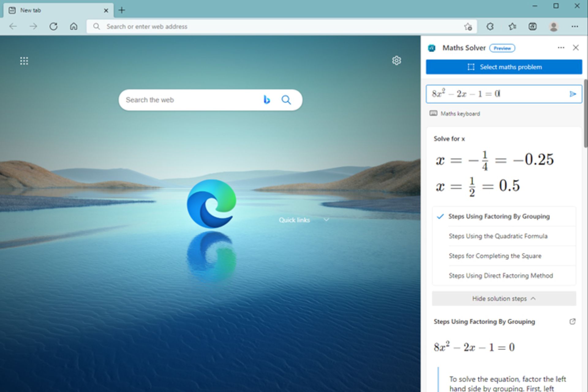
Task: Open the Extensions puzzle icon
Action: click(x=490, y=27)
